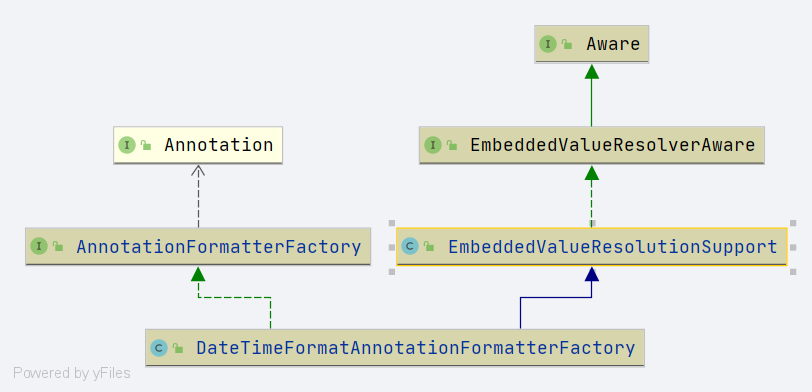Viewport: 812px width, 392px height.
Task: Click AnnotationFormatterFactory interface icon
Action: [x=39, y=246]
